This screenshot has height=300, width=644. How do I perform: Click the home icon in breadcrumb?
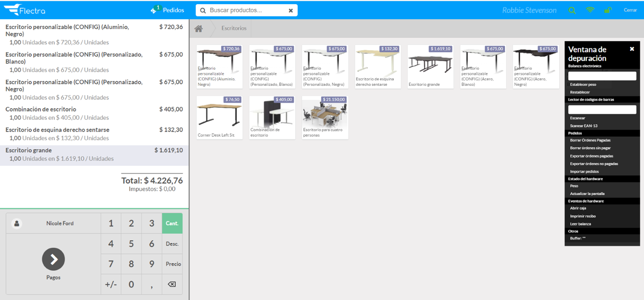198,28
